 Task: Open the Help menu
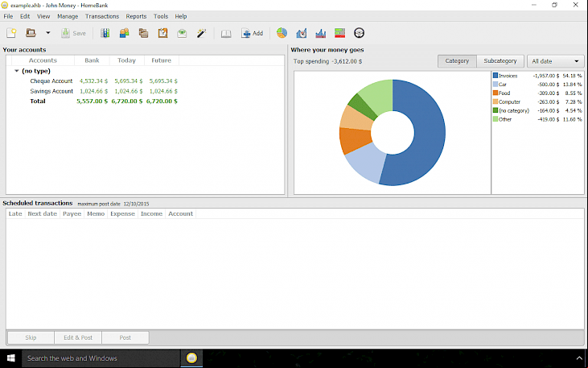(x=181, y=16)
